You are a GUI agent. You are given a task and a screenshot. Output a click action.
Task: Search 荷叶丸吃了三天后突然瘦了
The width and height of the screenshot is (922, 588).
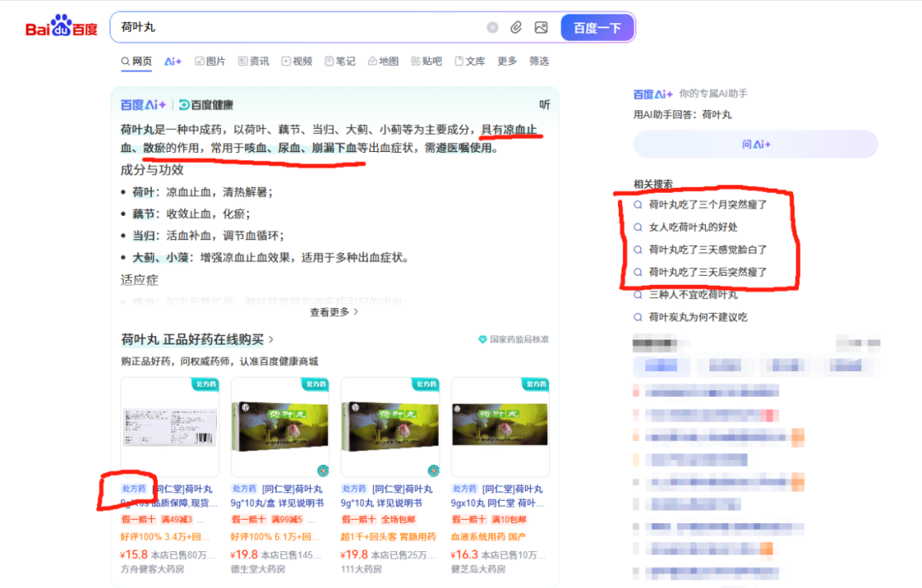point(708,272)
